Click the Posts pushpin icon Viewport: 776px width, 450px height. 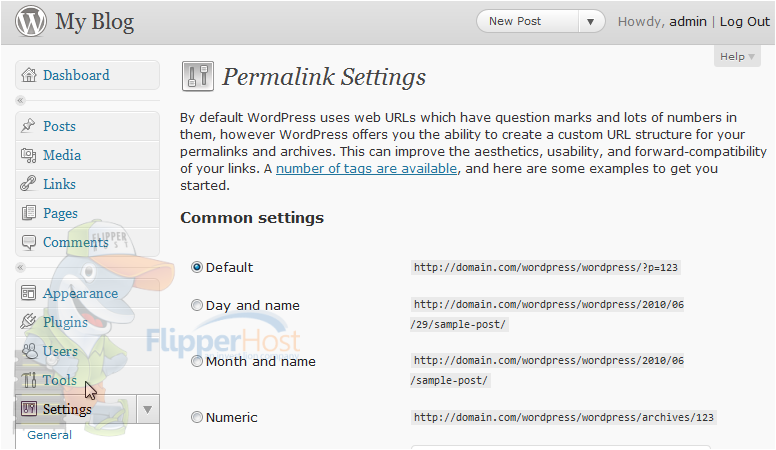[x=28, y=126]
